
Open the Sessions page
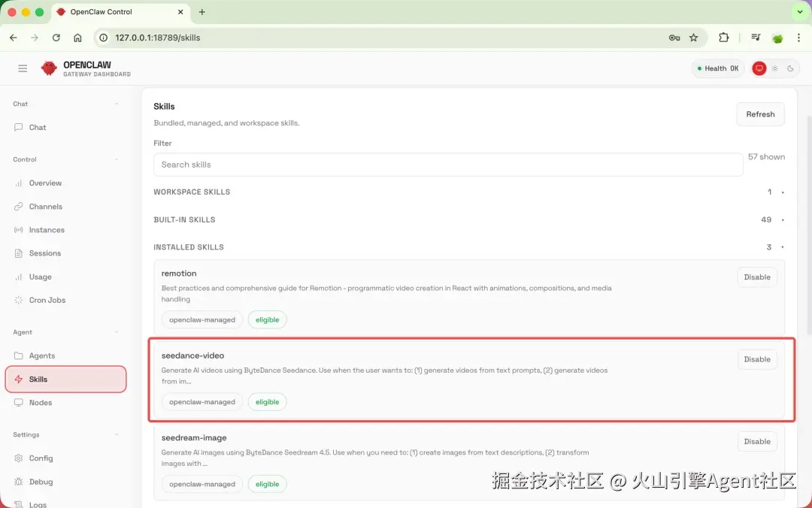coord(65,253)
